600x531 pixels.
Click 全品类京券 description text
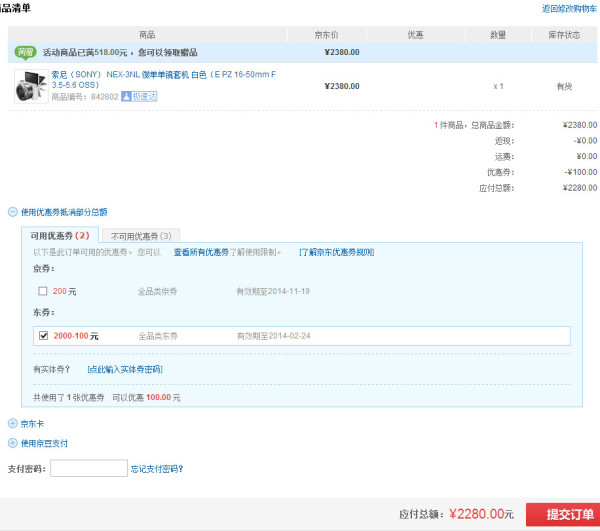click(x=157, y=292)
